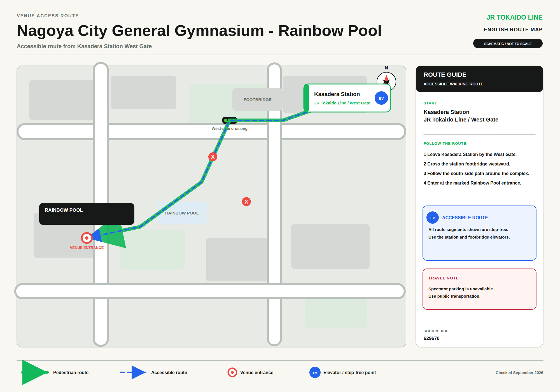560x392 pixels.
Task: Click the Kasadera Station map label box
Action: click(347, 98)
